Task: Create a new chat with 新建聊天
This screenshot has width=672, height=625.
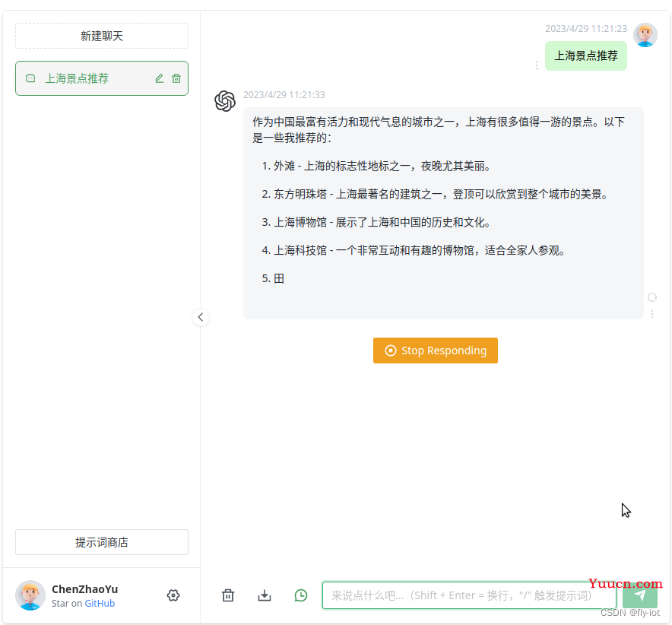Action: 102,36
